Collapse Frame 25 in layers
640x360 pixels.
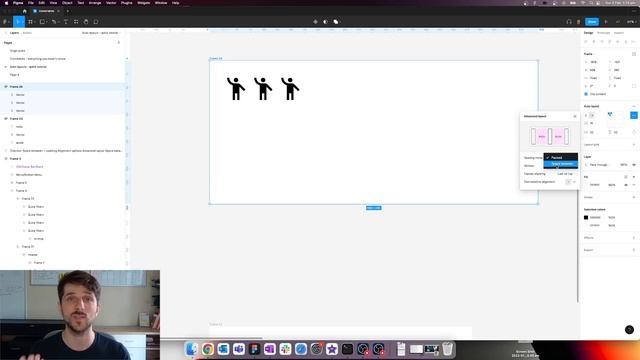pyautogui.click(x=6, y=119)
